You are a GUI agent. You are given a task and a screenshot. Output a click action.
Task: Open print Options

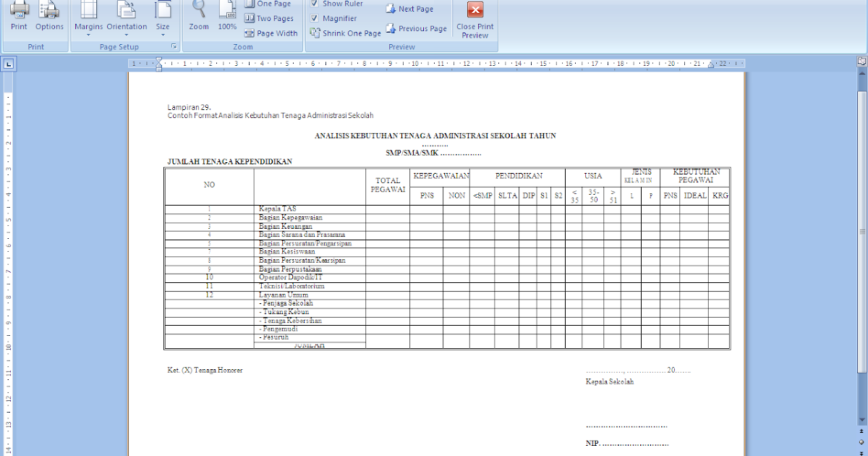click(x=49, y=16)
